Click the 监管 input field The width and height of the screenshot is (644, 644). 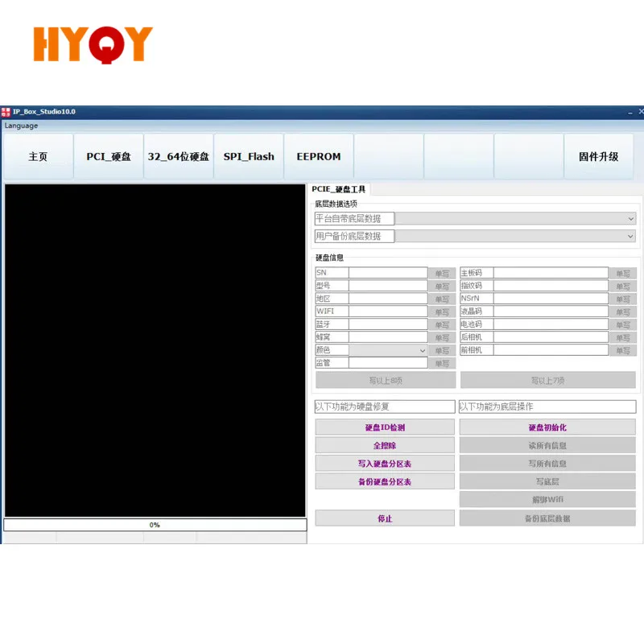(388, 363)
